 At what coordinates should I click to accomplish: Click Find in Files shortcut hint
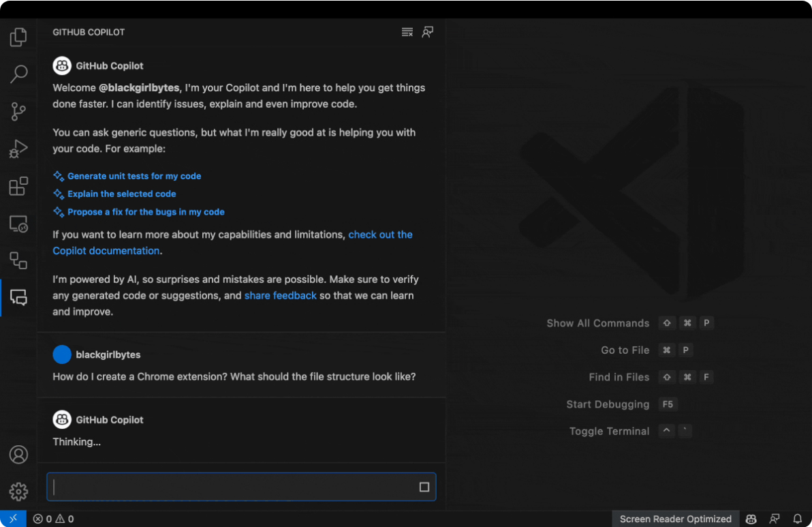coord(619,377)
